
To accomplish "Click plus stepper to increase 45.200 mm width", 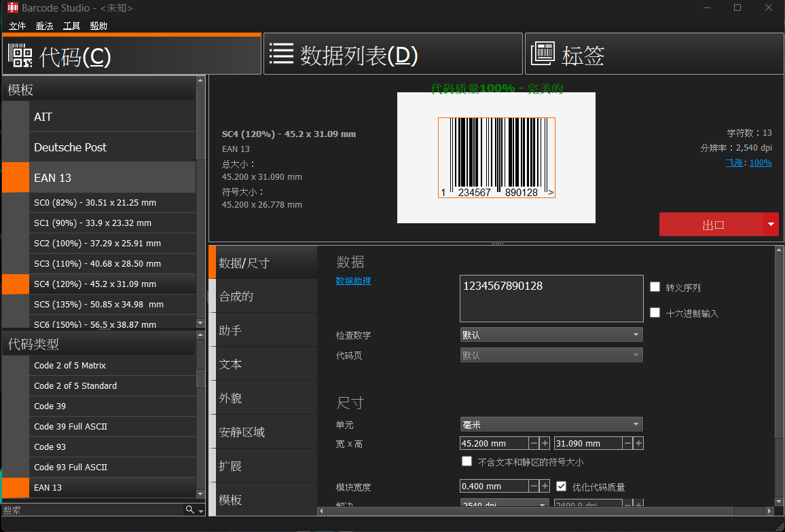I will point(543,443).
